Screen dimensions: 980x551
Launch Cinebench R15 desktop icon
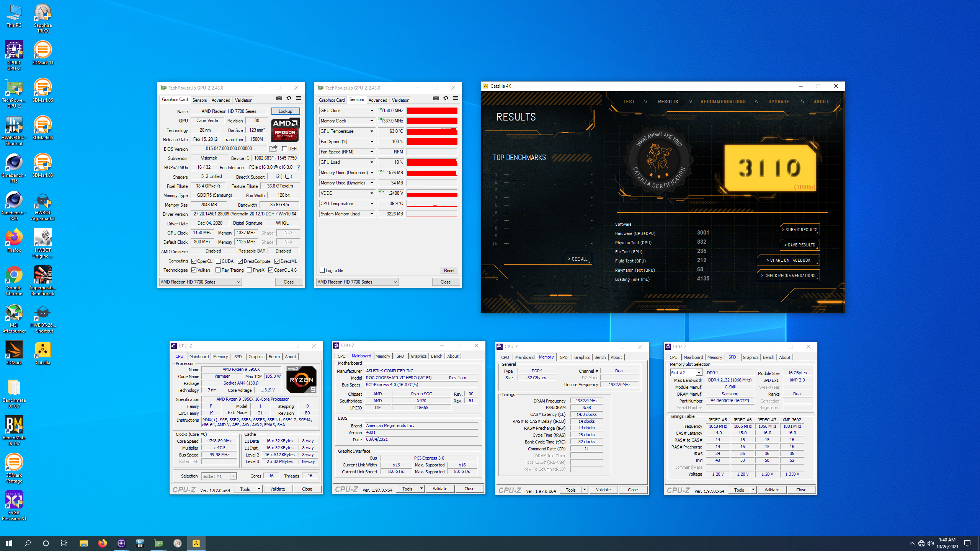pos(14,168)
